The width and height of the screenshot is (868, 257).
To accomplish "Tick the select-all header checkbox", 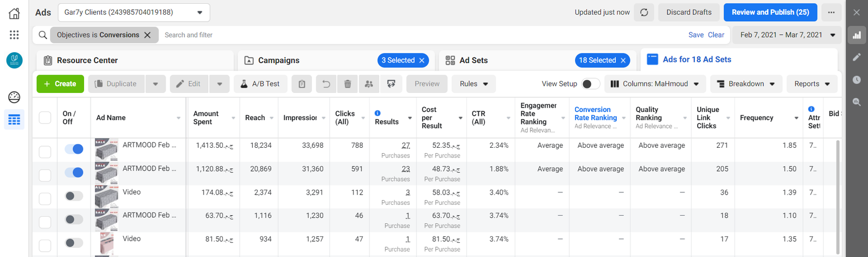I will tap(45, 117).
